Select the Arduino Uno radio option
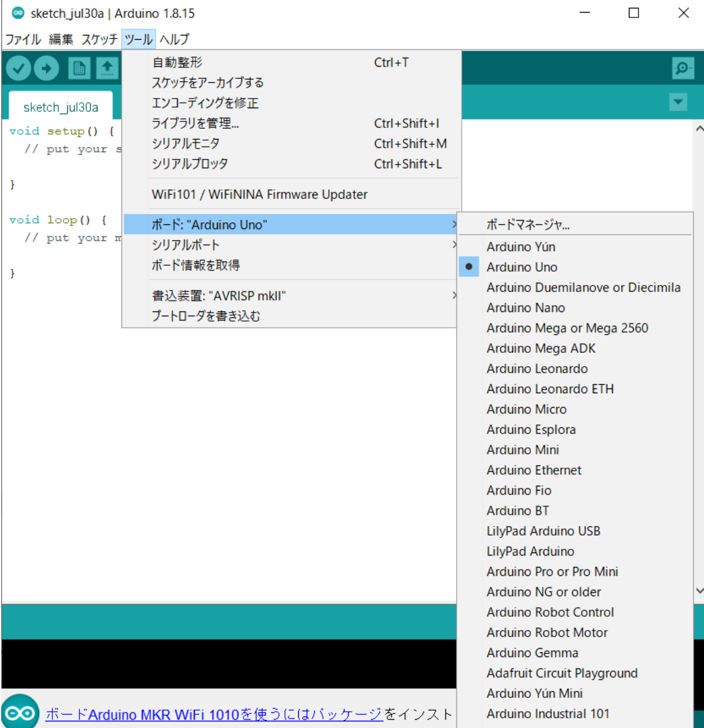Screen dimensions: 704x728 click(x=521, y=267)
